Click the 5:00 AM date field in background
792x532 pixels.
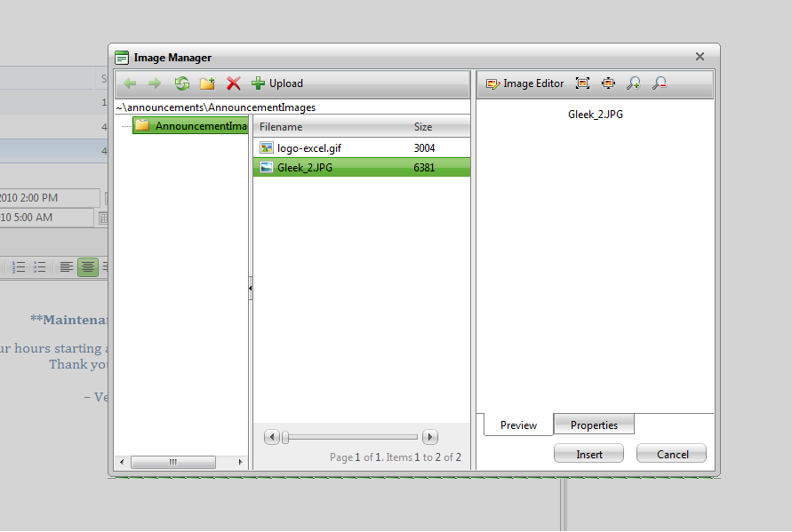pos(47,218)
